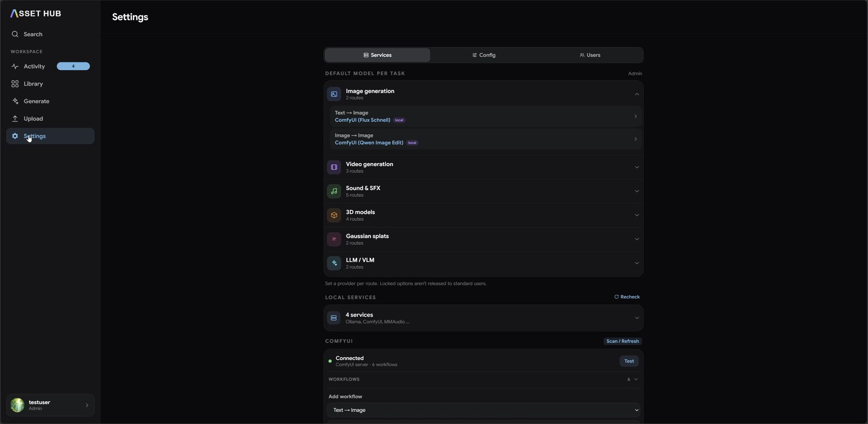Click the local services server icon
The image size is (868, 424).
[334, 318]
